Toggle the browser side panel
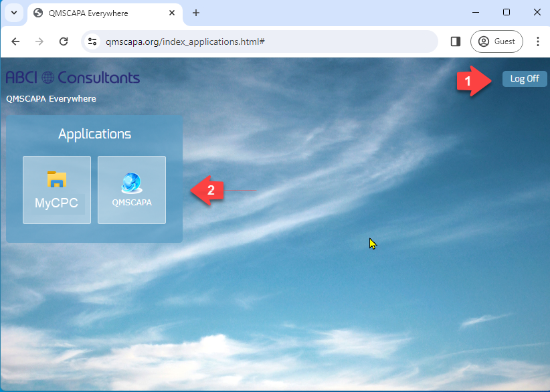The image size is (550, 392). (x=455, y=41)
